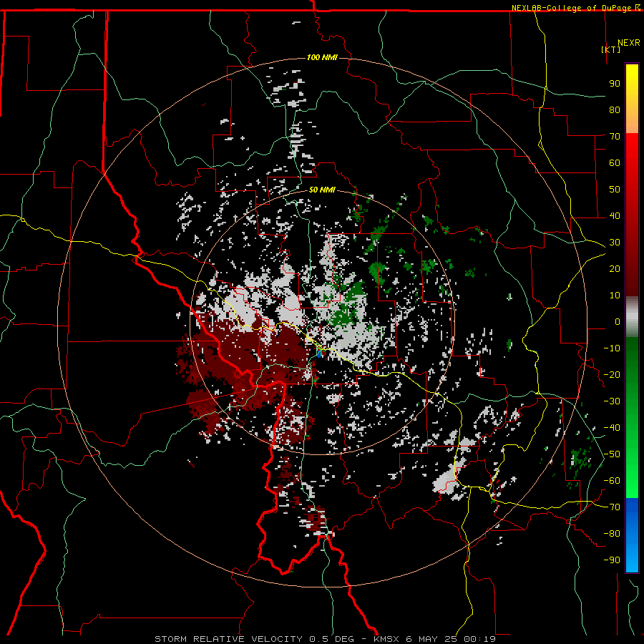This screenshot has height=644, width=644.
Task: Click the "[KT]" units label
Action: (610, 49)
